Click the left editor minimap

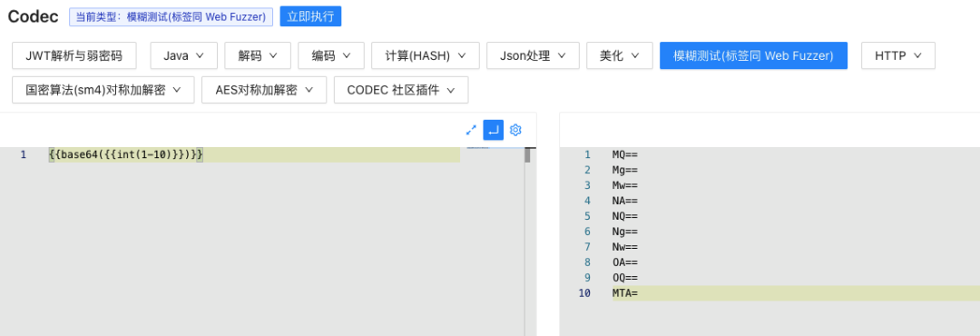pyautogui.click(x=478, y=148)
